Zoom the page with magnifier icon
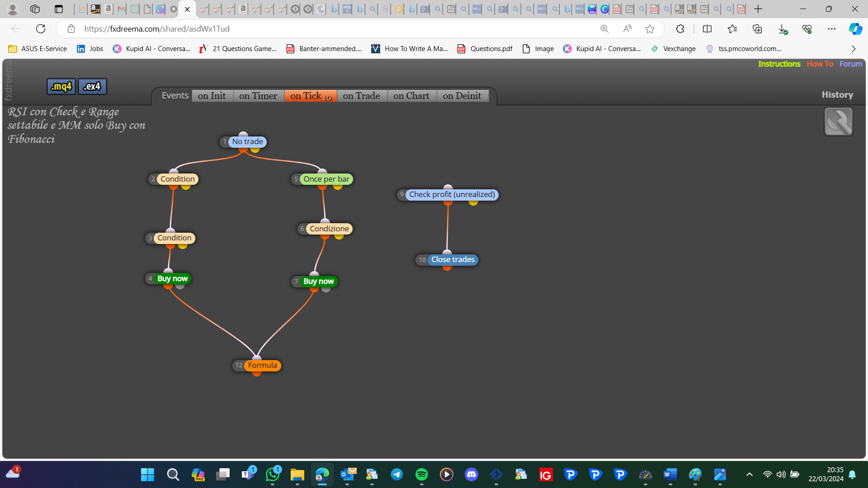Image resolution: width=868 pixels, height=488 pixels. pyautogui.click(x=604, y=29)
